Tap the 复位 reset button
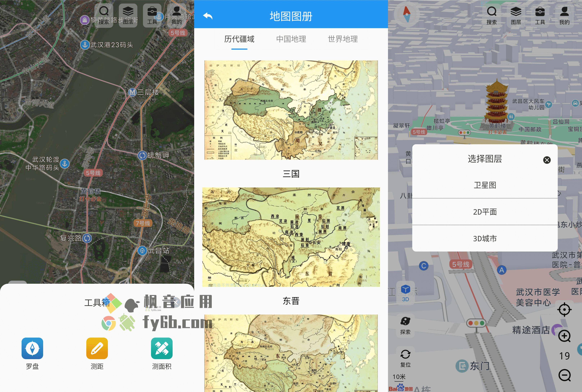The width and height of the screenshot is (582, 392). 405,358
